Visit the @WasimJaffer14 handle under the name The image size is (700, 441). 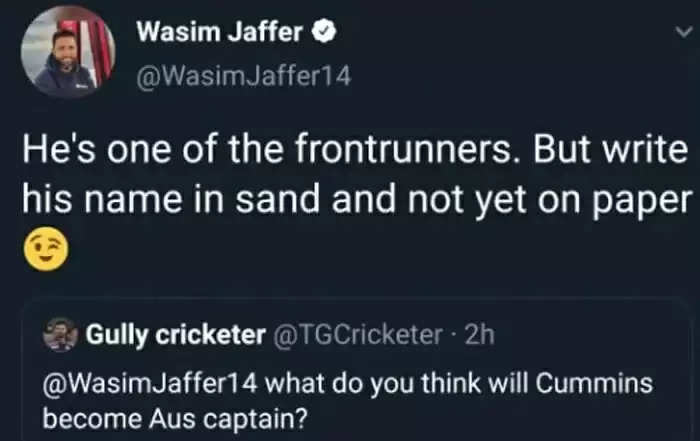pos(244,77)
